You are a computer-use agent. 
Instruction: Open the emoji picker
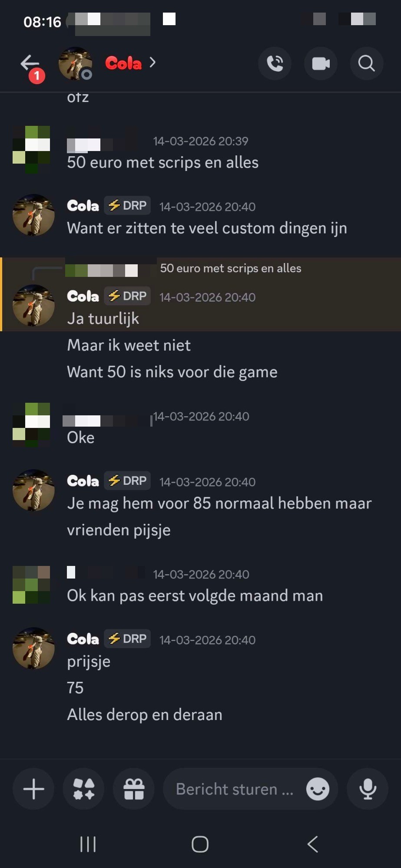(318, 789)
